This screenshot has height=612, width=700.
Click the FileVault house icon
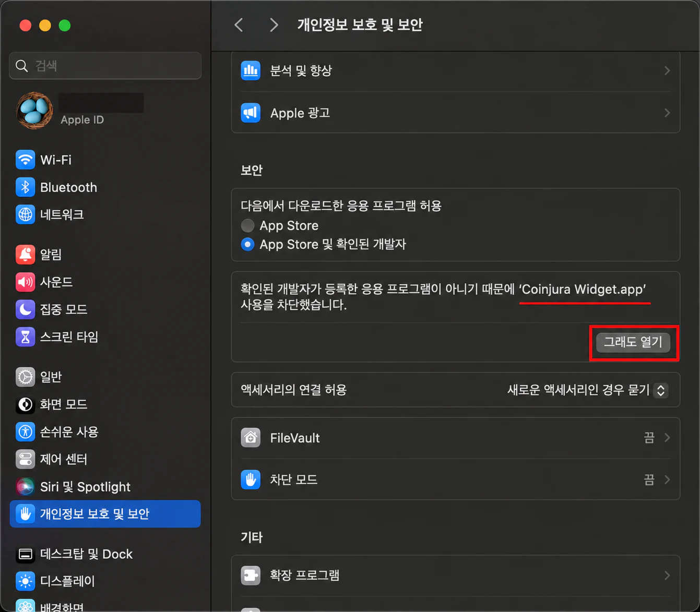[251, 438]
